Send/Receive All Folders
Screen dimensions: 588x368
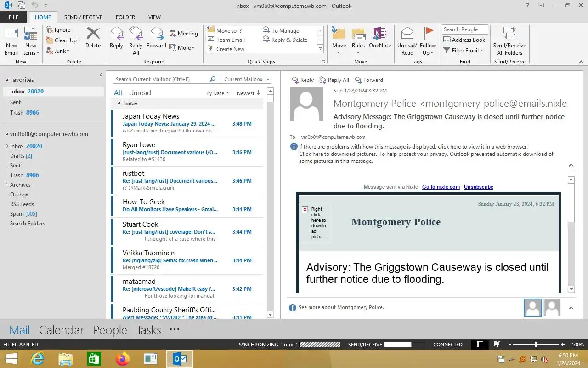pyautogui.click(x=509, y=41)
